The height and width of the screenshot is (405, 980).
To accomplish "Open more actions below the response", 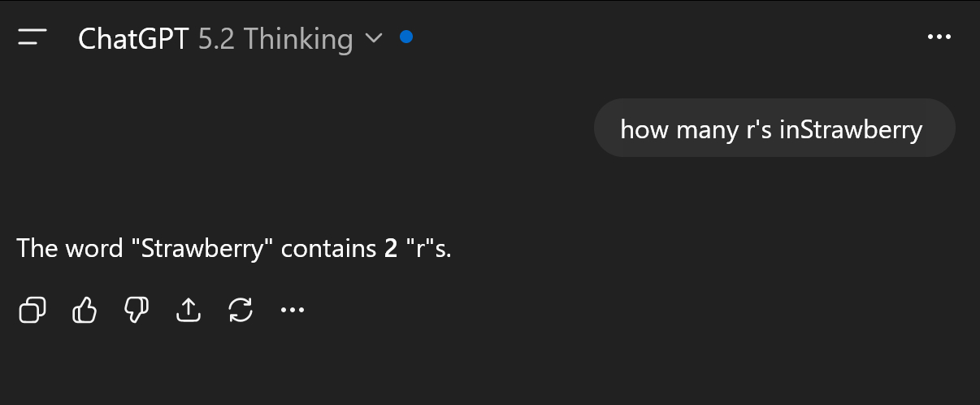I will click(x=292, y=309).
